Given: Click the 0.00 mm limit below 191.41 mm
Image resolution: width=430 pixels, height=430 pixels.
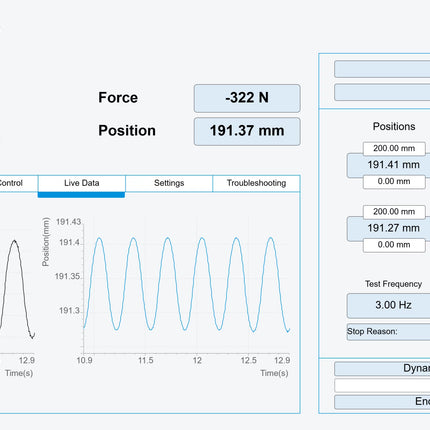Looking at the screenshot, I should point(394,182).
